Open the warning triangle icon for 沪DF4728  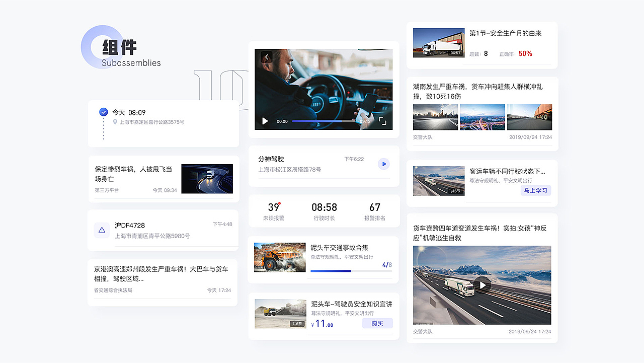tap(102, 230)
